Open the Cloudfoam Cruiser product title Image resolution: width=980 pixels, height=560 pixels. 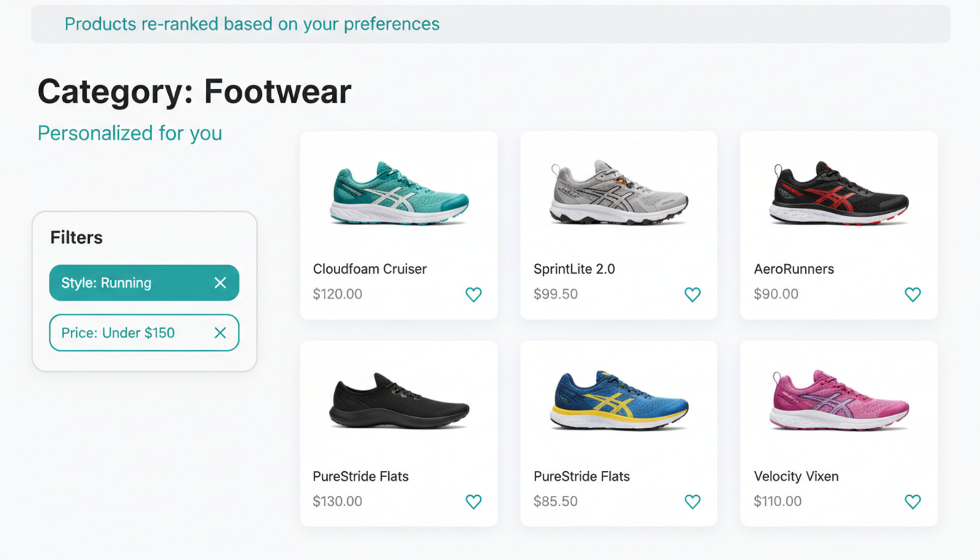point(370,269)
